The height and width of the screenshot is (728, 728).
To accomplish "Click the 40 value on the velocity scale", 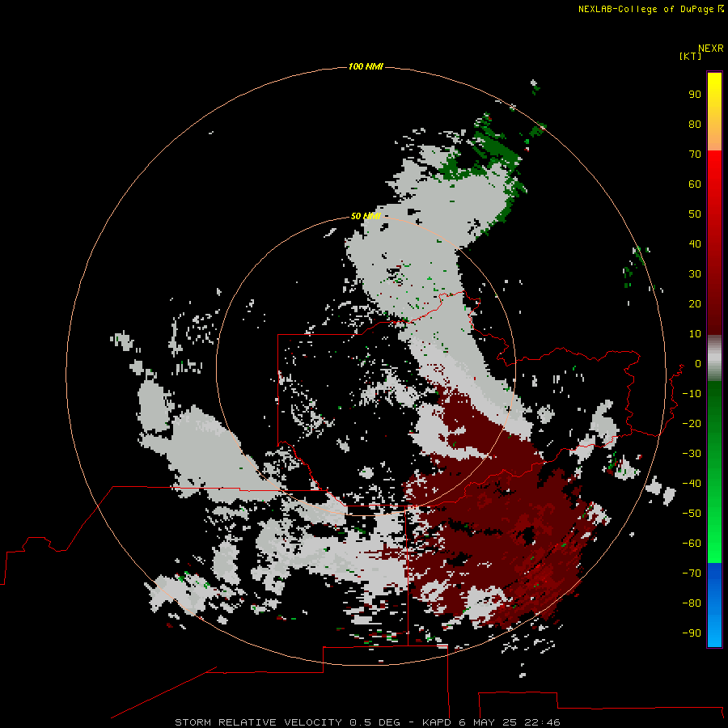I will pos(695,243).
